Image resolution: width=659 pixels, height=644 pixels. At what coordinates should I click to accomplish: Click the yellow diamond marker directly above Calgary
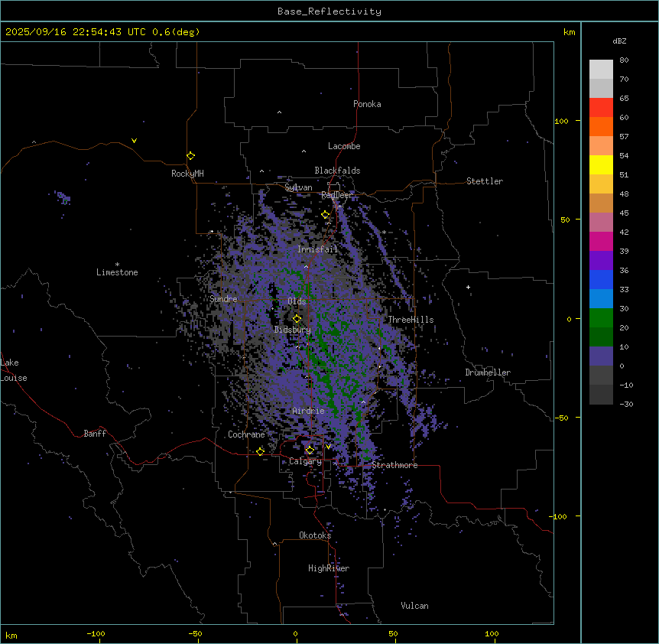coord(310,450)
